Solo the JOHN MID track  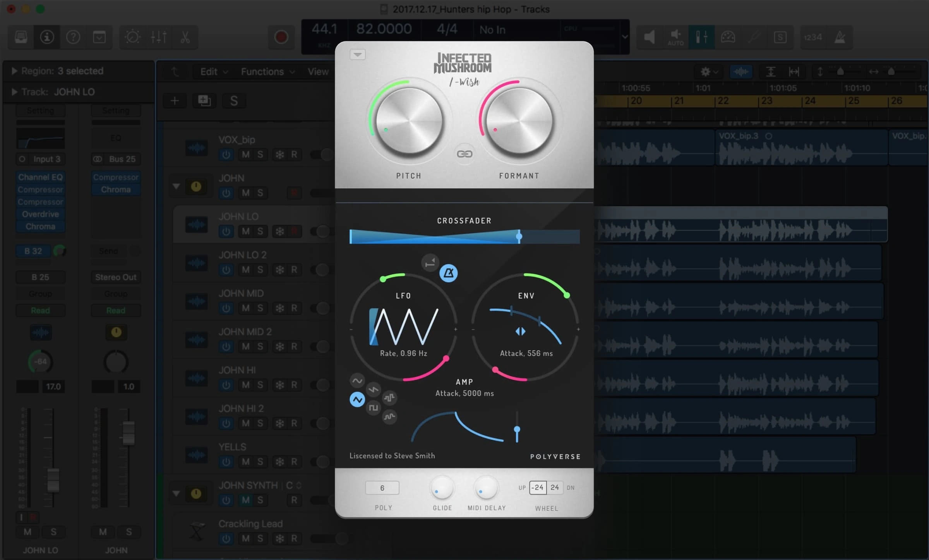pyautogui.click(x=260, y=308)
